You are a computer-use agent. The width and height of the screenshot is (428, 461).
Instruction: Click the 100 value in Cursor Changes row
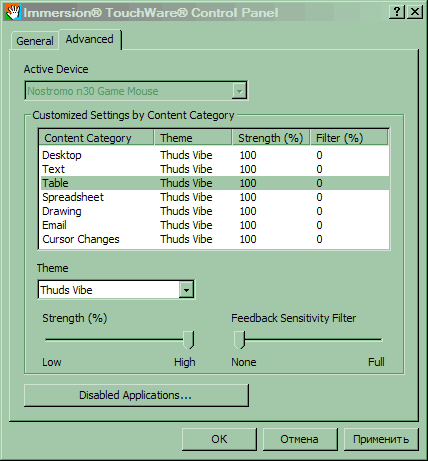[248, 239]
